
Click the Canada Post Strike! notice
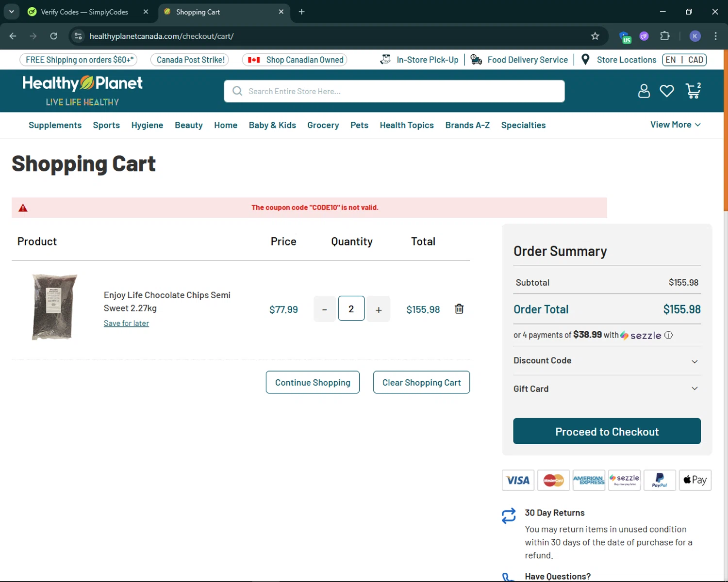tap(190, 60)
